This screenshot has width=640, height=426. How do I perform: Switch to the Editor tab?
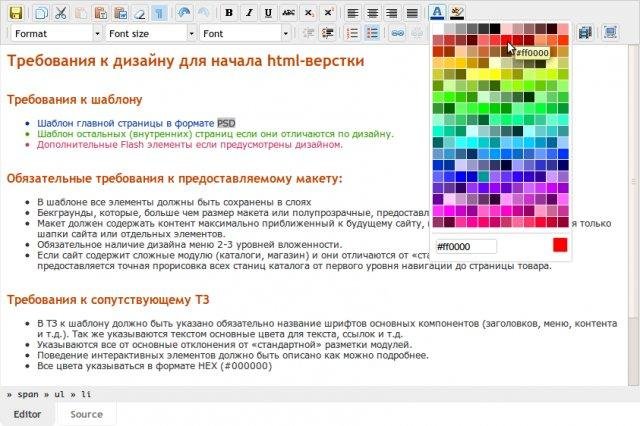[x=27, y=414]
